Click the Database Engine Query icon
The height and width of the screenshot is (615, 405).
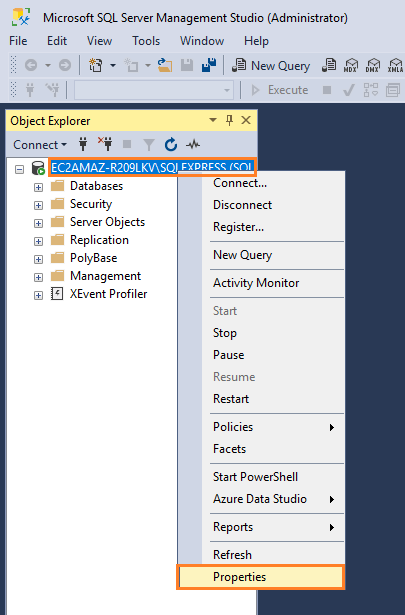coord(329,65)
